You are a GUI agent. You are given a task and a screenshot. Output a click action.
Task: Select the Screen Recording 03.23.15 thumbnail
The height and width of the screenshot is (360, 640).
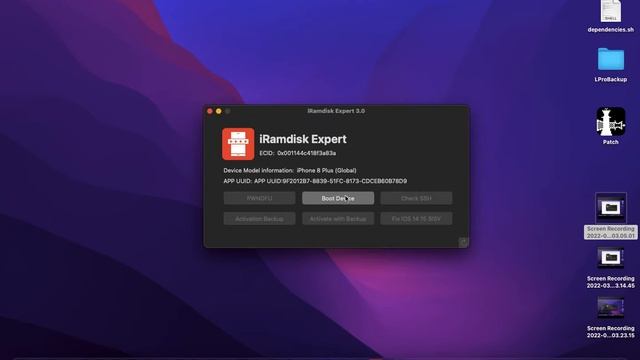(x=611, y=307)
